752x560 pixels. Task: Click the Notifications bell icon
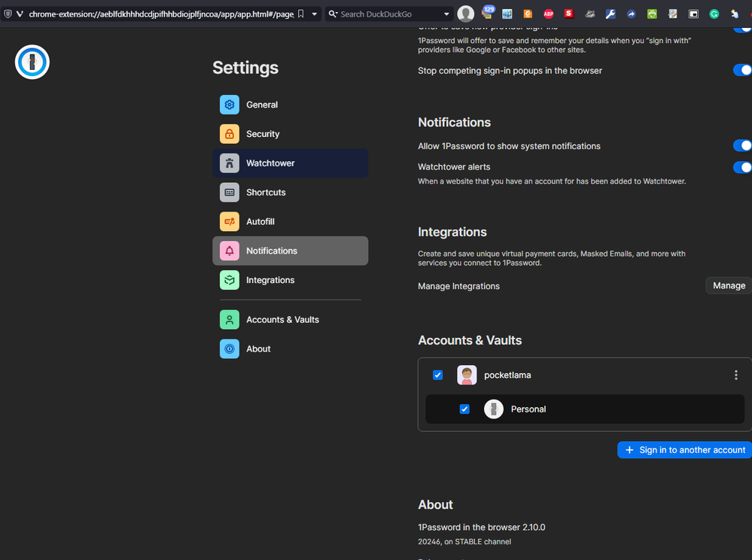pyautogui.click(x=230, y=251)
